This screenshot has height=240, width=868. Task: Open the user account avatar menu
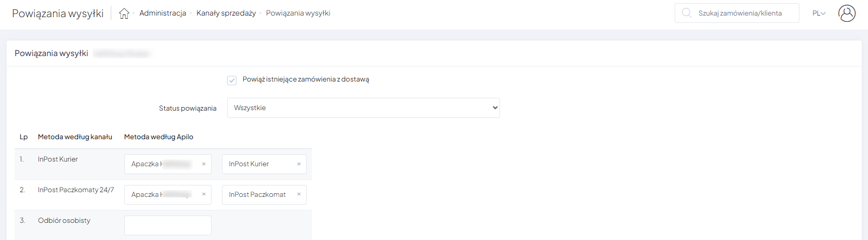click(x=847, y=14)
